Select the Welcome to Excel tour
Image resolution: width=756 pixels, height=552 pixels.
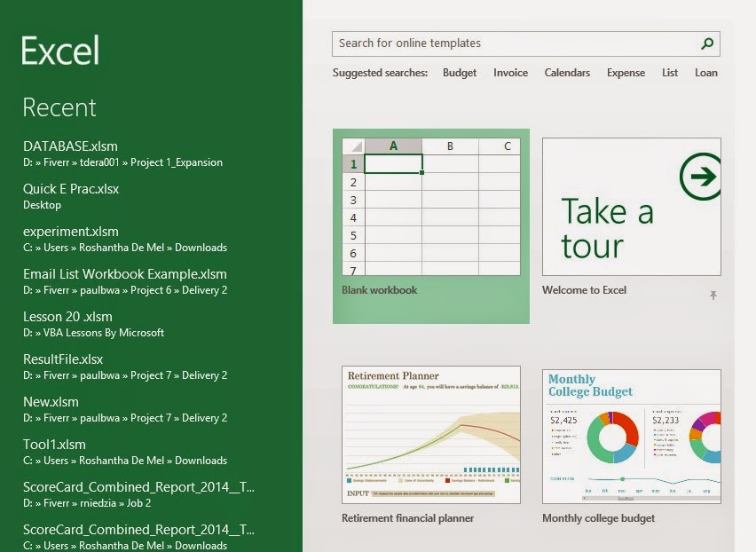630,207
